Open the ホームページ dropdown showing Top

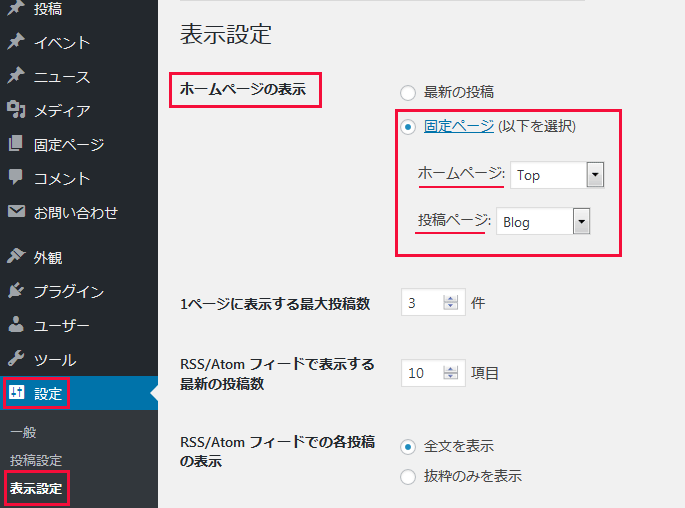pos(557,175)
